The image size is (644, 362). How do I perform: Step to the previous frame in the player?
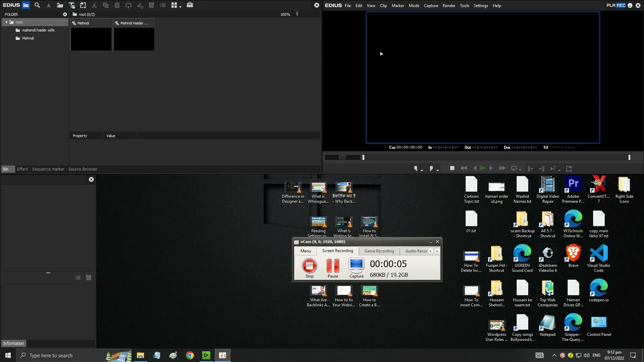pos(475,168)
